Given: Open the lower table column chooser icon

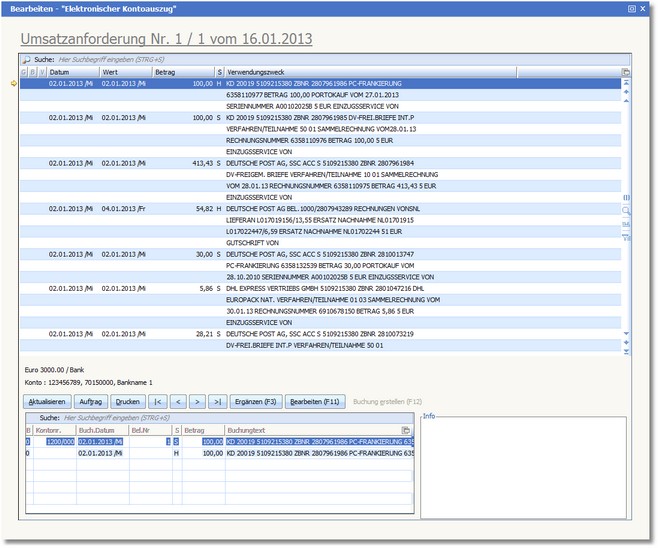Looking at the screenshot, I should pos(406,430).
